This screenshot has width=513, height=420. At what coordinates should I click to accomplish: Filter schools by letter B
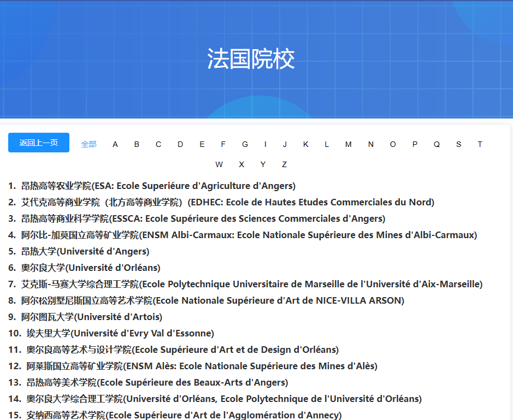[137, 144]
